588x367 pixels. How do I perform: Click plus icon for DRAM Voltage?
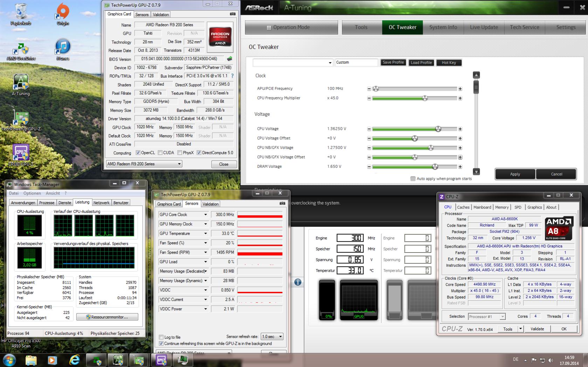460,167
